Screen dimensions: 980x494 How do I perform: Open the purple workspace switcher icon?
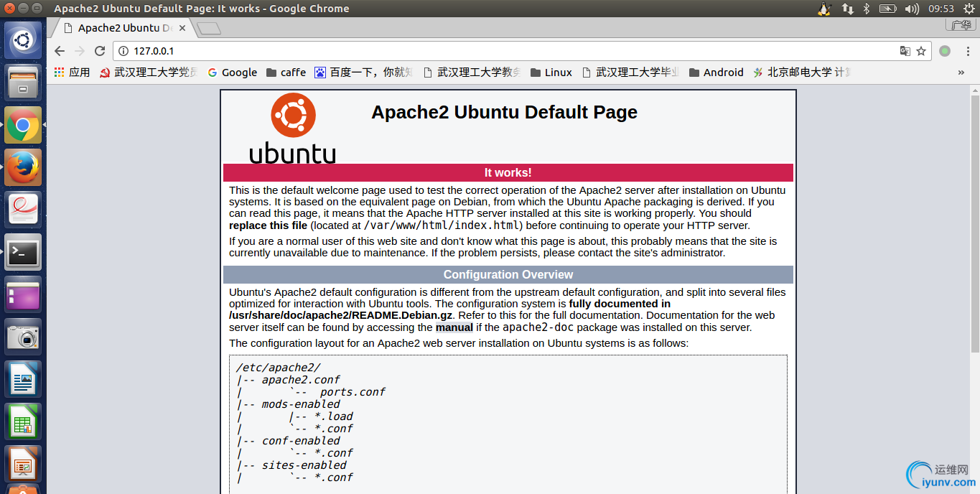tap(23, 294)
